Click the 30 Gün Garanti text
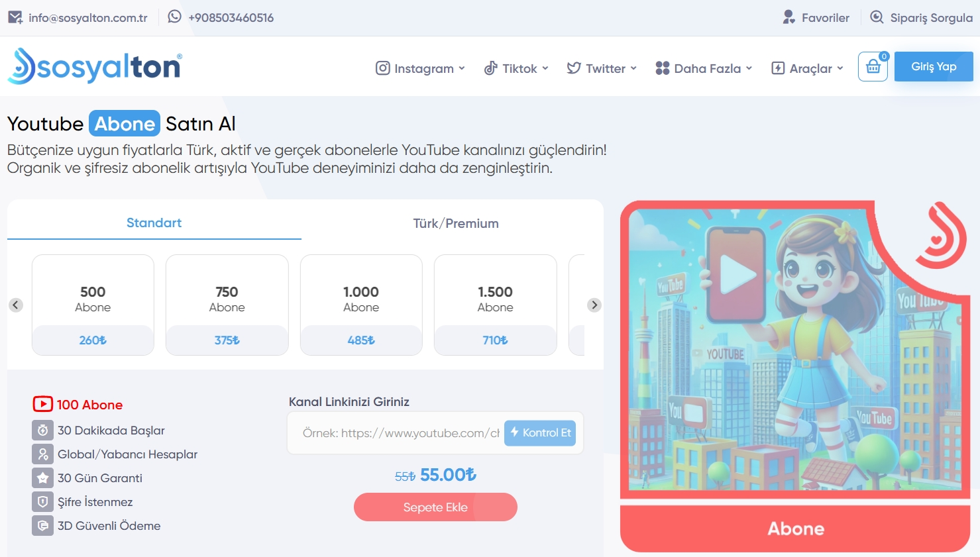This screenshot has width=980, height=557. [100, 478]
